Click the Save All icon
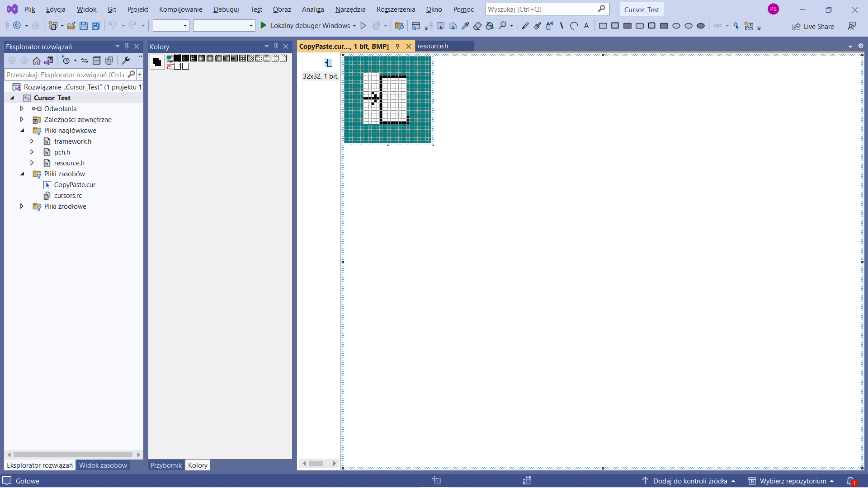868x488 pixels. coord(96,26)
